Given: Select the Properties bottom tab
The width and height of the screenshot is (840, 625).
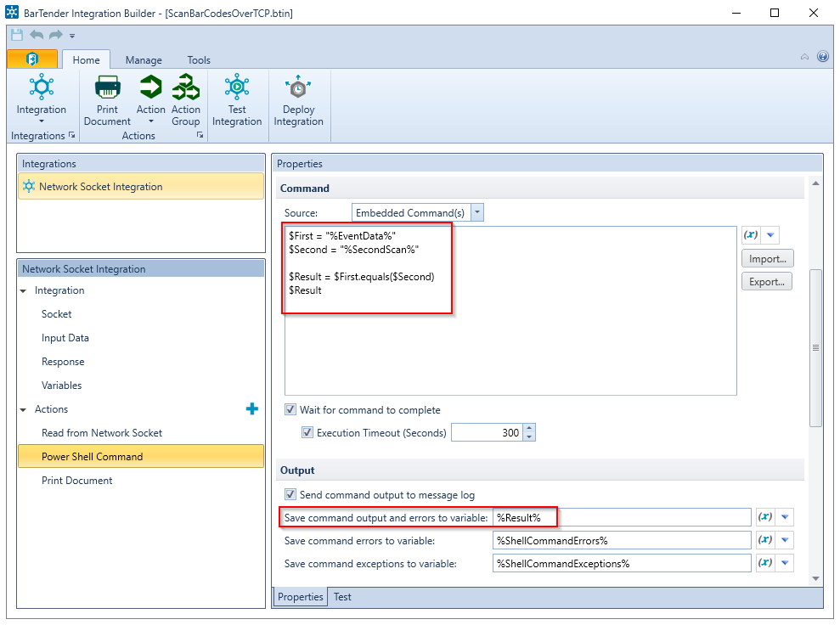Looking at the screenshot, I should 301,597.
